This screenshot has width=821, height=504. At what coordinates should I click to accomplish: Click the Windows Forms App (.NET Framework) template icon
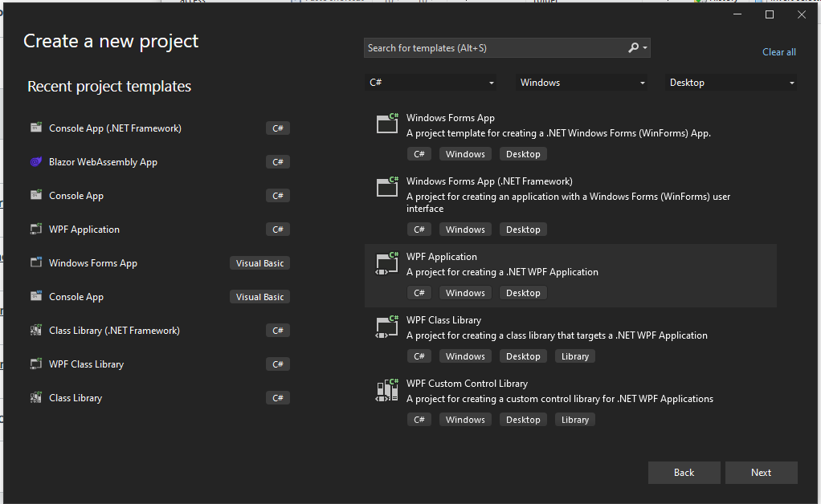tap(387, 187)
